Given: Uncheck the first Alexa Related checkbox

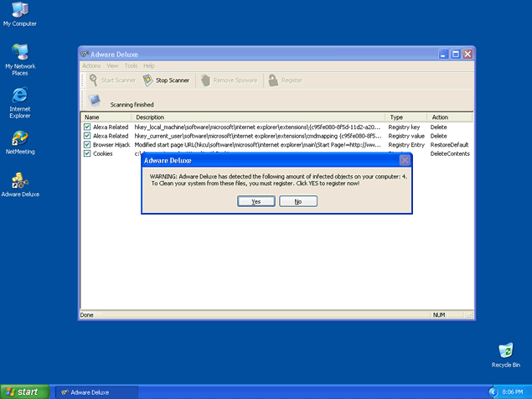Looking at the screenshot, I should point(87,127).
